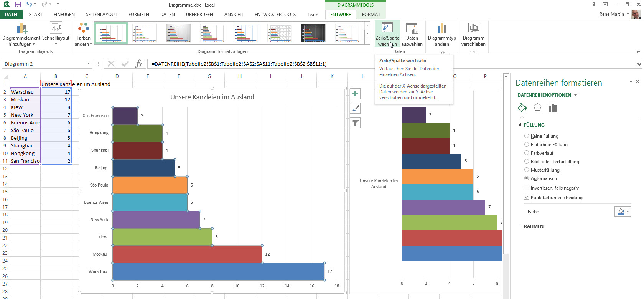The width and height of the screenshot is (644, 299).
Task: Open the EINFÜGEN ribbon tab
Action: coord(64,15)
